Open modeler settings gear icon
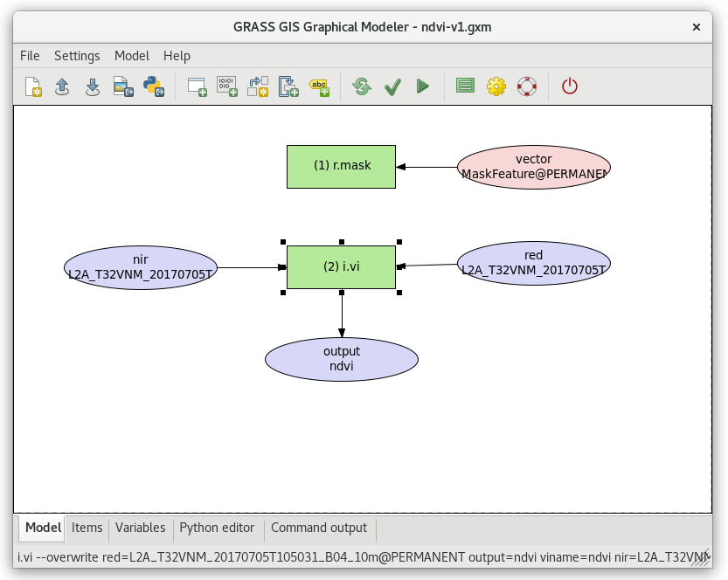 click(x=496, y=86)
